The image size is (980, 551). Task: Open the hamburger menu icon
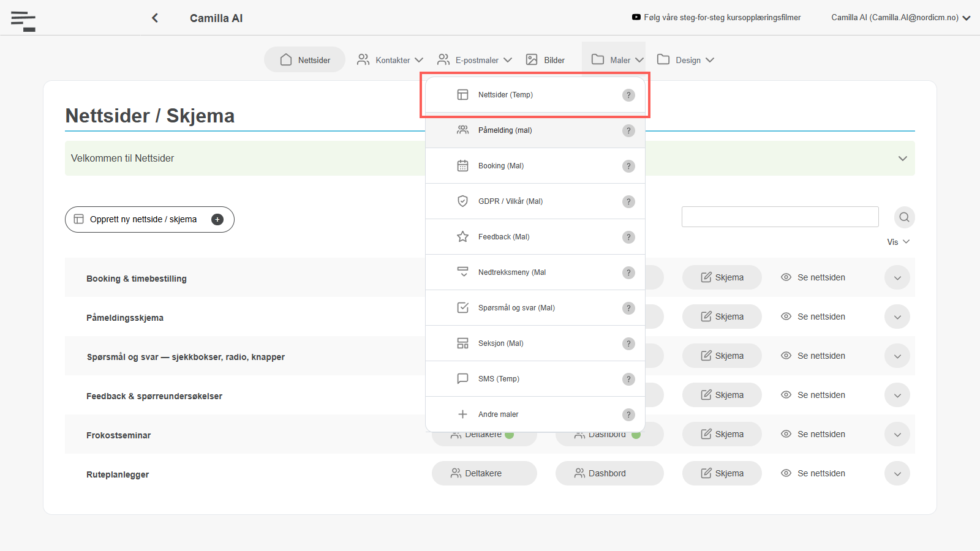[23, 21]
